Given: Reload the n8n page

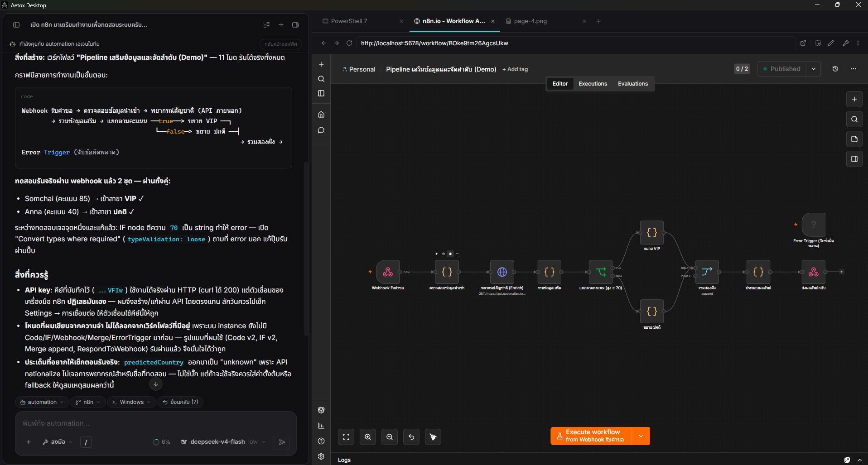Looking at the screenshot, I should point(349,43).
